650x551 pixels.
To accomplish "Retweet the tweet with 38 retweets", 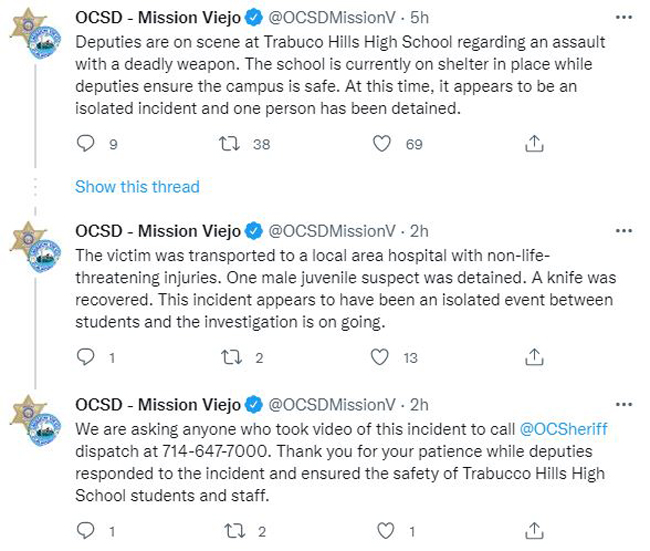I will 229,143.
